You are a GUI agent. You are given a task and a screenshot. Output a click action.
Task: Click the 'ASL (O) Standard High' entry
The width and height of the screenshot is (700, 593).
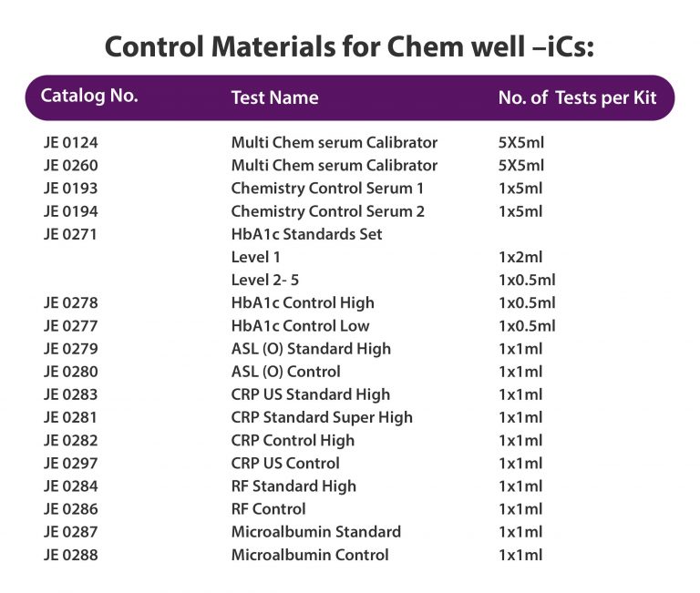pyautogui.click(x=311, y=349)
